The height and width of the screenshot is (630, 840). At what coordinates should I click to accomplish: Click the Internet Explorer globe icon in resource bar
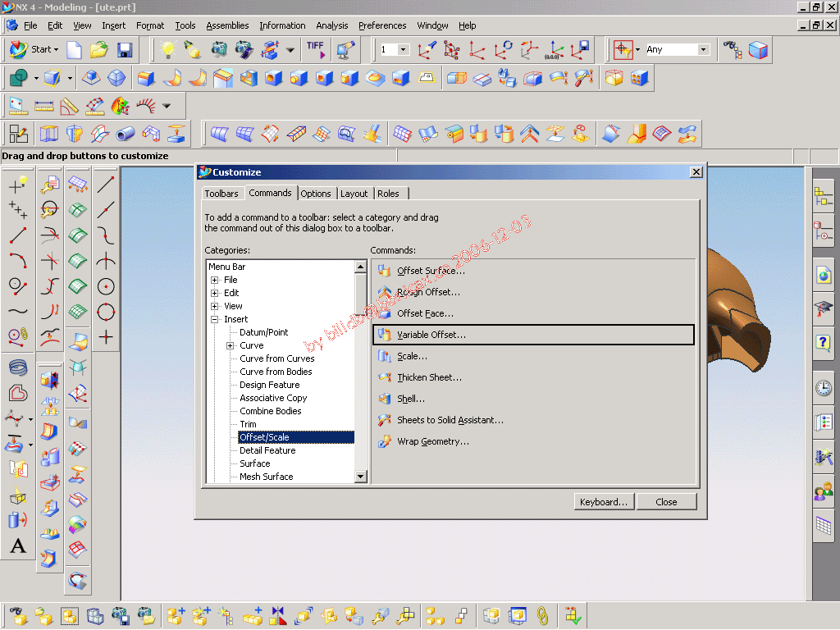click(824, 276)
